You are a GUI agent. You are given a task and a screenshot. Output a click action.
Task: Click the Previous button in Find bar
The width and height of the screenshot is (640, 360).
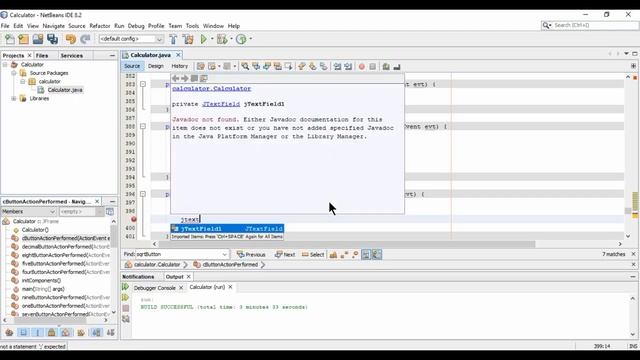(x=251, y=255)
